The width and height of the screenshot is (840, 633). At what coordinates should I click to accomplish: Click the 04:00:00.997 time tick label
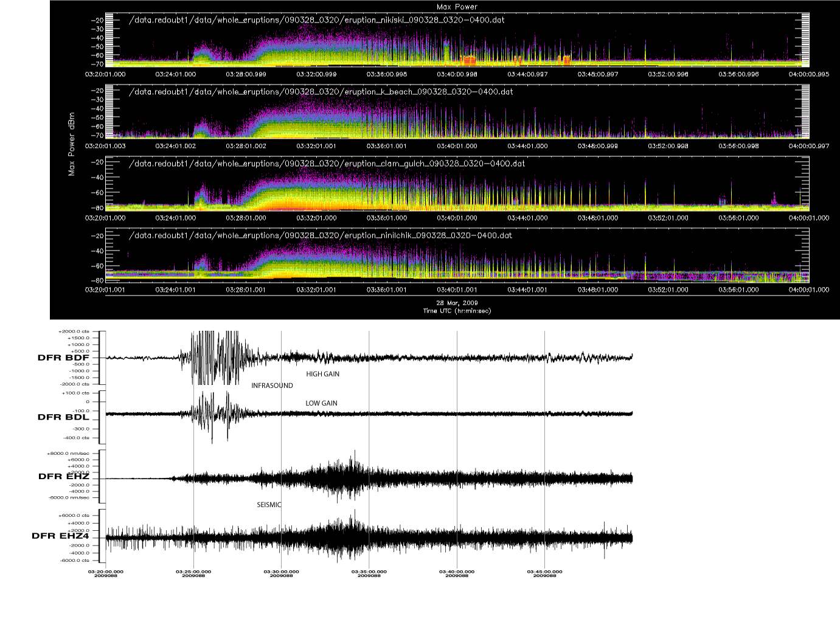pyautogui.click(x=809, y=146)
